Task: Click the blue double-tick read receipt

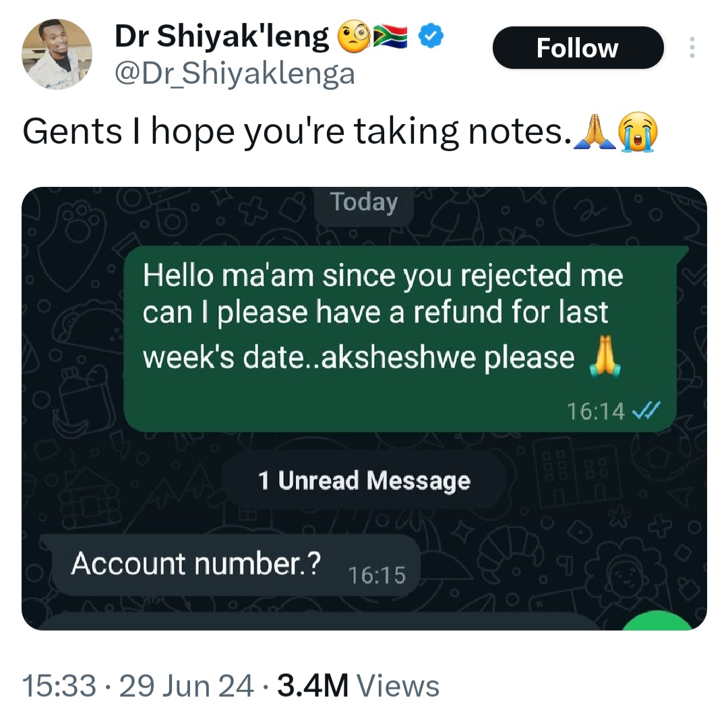Action: (x=648, y=410)
